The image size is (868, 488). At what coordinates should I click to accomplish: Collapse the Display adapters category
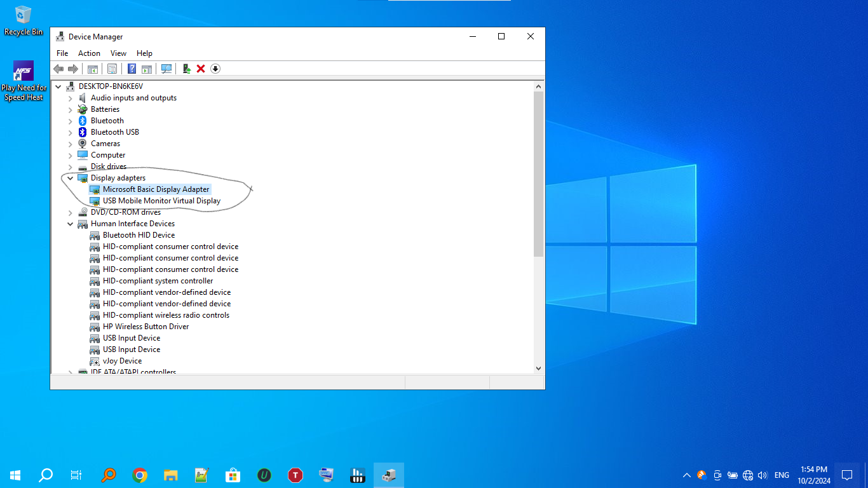(x=71, y=178)
